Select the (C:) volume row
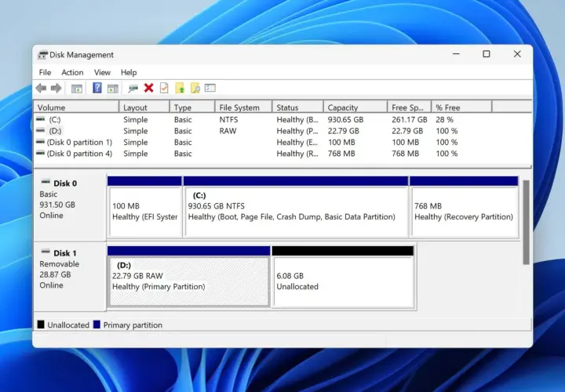Viewport: 565px width, 392px height. 282,119
